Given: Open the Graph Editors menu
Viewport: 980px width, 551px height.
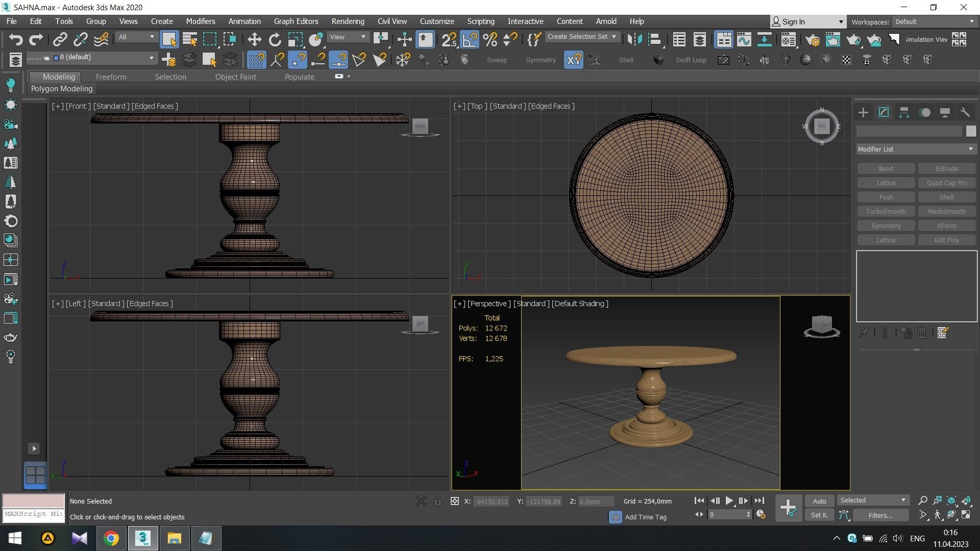Looking at the screenshot, I should [296, 21].
